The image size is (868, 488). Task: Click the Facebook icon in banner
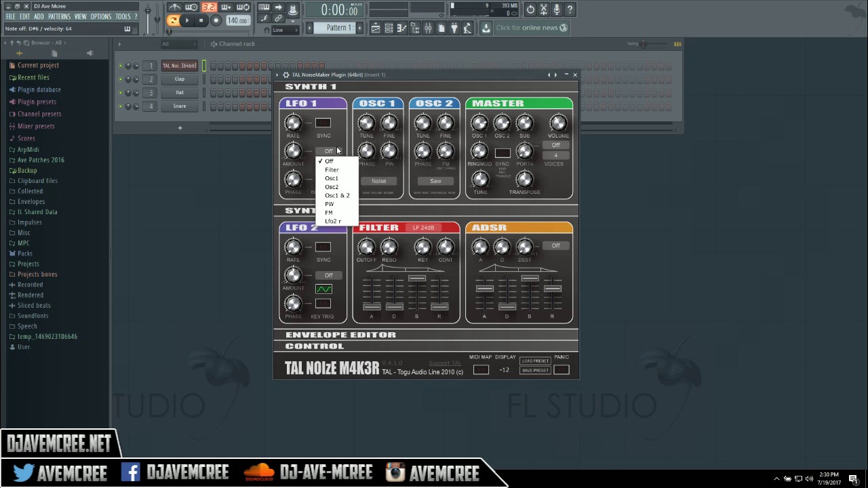tap(130, 472)
